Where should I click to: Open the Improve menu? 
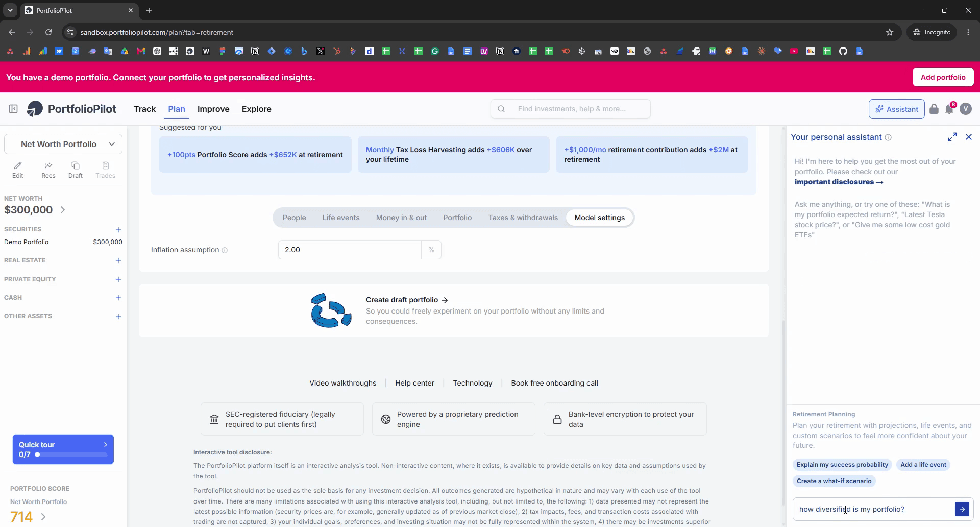(213, 109)
